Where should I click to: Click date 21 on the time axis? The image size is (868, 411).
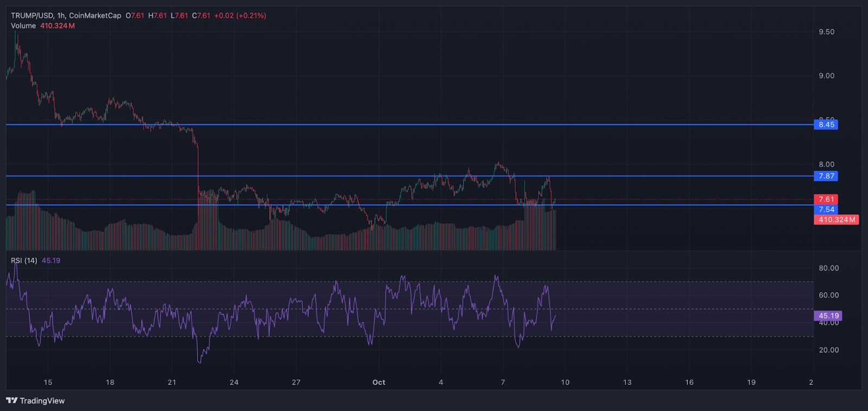pyautogui.click(x=172, y=382)
